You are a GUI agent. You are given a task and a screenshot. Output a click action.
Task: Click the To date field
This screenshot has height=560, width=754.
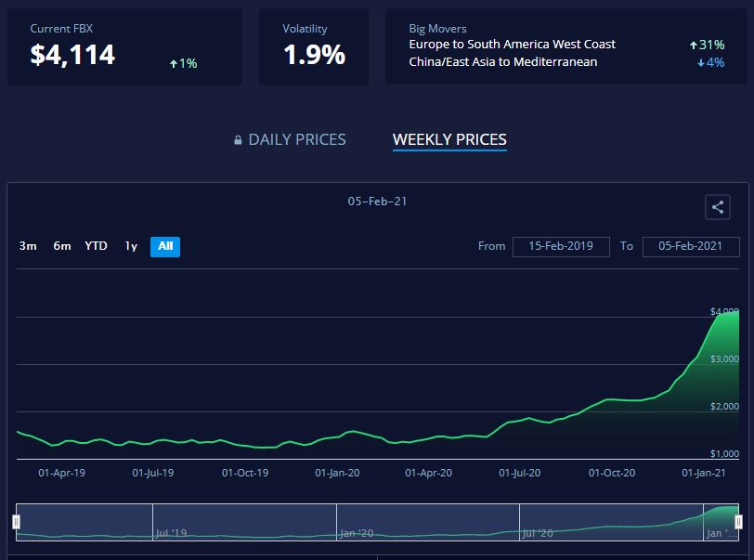(x=690, y=246)
